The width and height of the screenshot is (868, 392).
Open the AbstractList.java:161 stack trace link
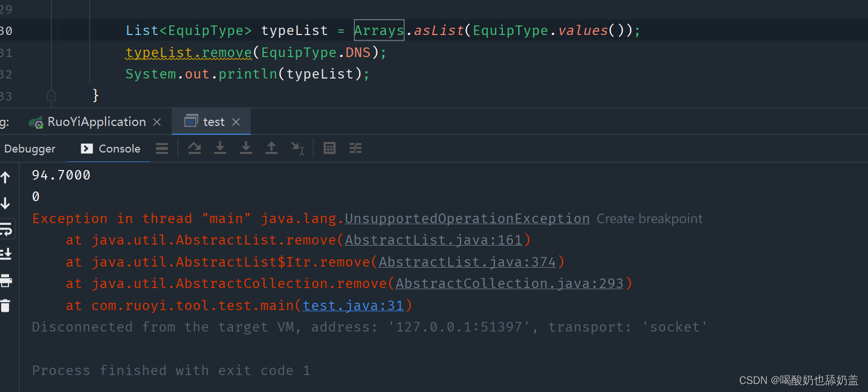pos(433,239)
